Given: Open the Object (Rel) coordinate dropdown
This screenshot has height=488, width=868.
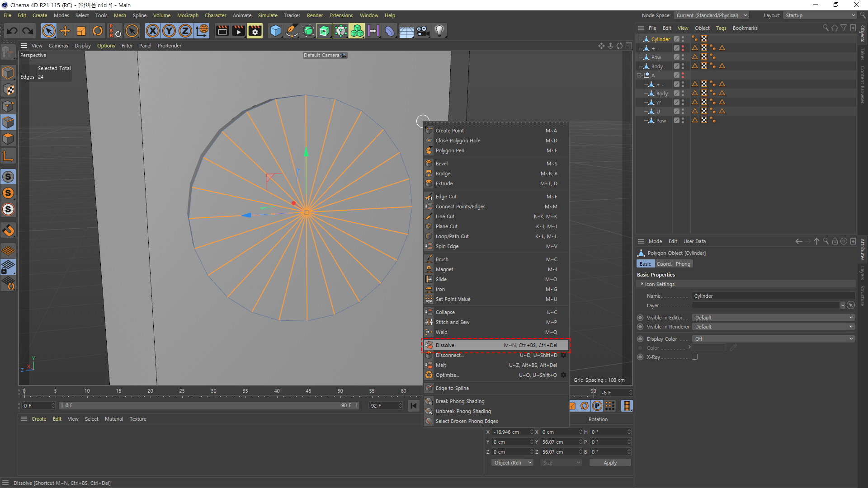Looking at the screenshot, I should pyautogui.click(x=512, y=463).
